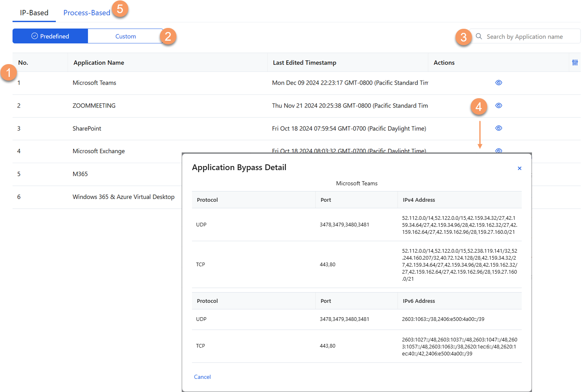Viewport: 585px width, 392px height.
Task: Switch to the Process-Based tab
Action: [x=87, y=13]
